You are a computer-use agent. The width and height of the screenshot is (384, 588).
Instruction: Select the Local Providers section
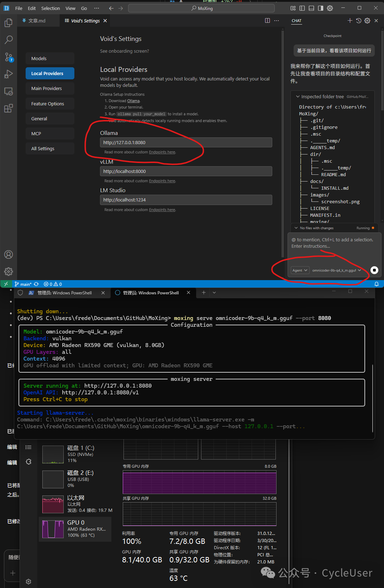pyautogui.click(x=50, y=73)
